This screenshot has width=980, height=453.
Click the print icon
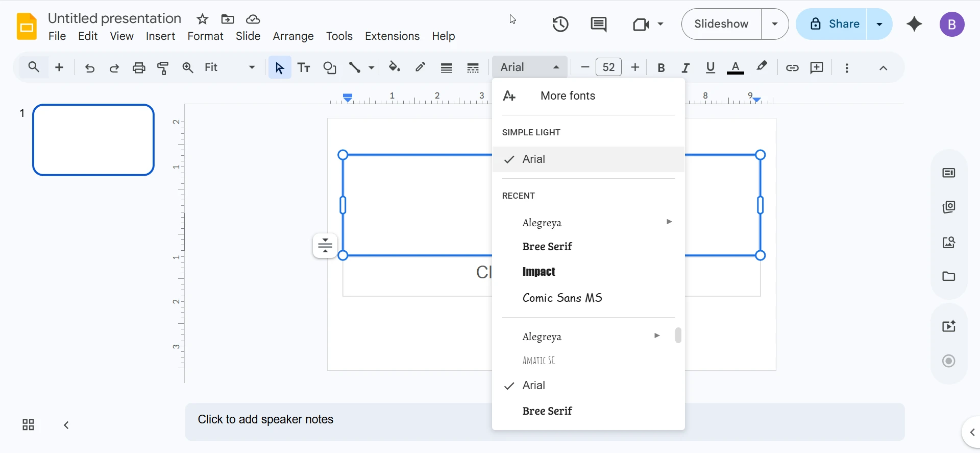[x=139, y=67]
